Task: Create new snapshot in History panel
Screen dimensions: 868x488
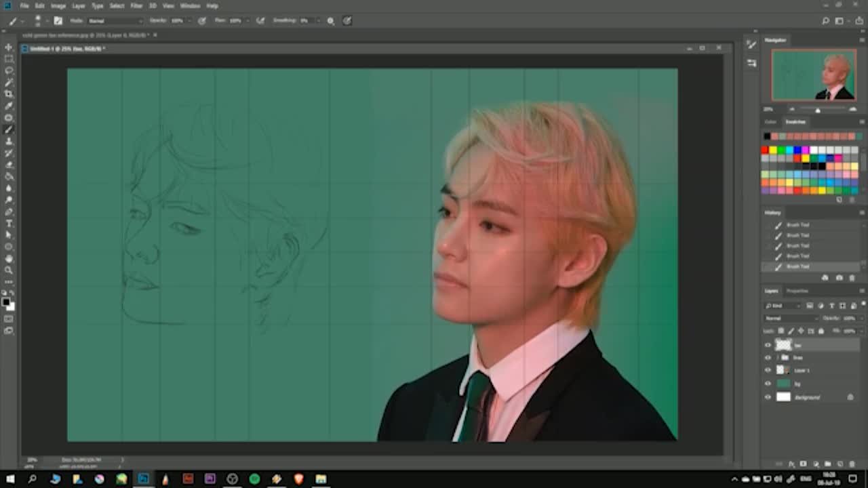Action: tap(840, 278)
